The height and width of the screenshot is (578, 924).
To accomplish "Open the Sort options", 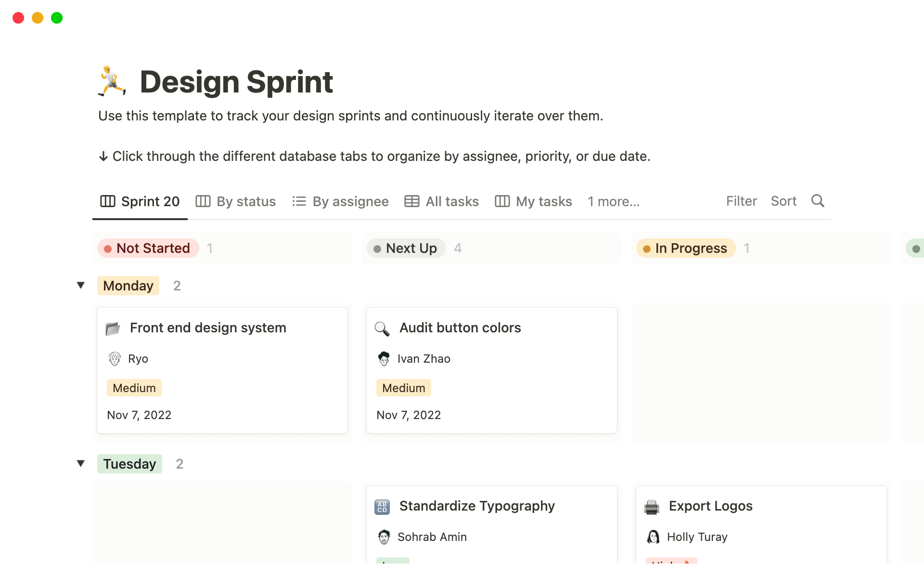I will (x=783, y=201).
